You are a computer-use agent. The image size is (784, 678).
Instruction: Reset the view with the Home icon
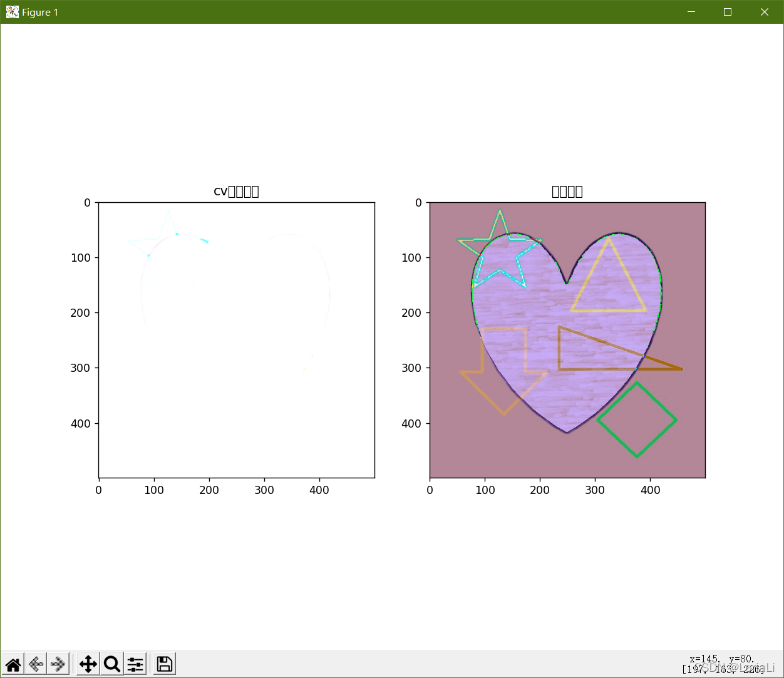(x=13, y=664)
